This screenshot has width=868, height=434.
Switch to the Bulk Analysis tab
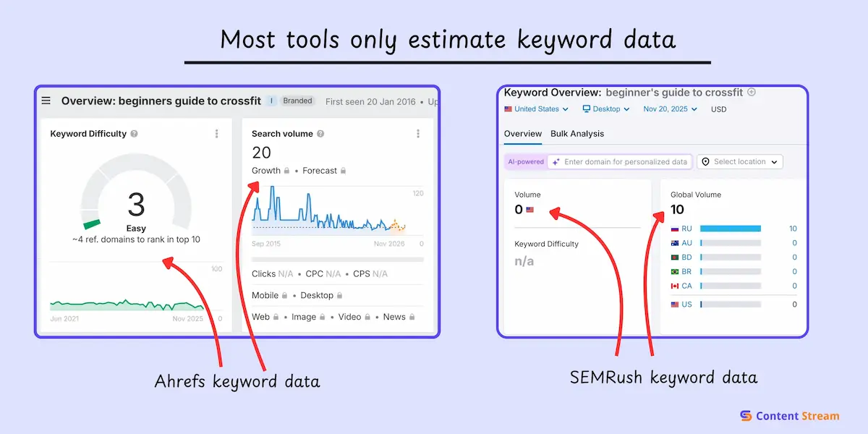(576, 134)
